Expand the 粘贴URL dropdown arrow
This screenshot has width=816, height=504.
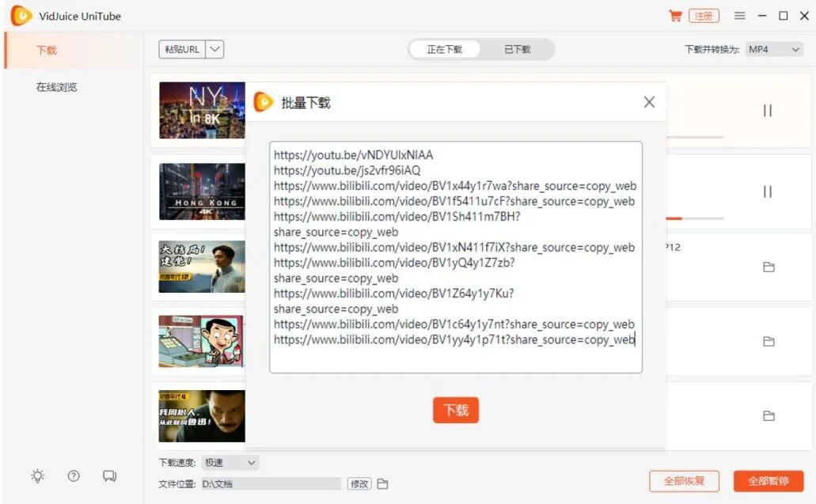[x=214, y=49]
